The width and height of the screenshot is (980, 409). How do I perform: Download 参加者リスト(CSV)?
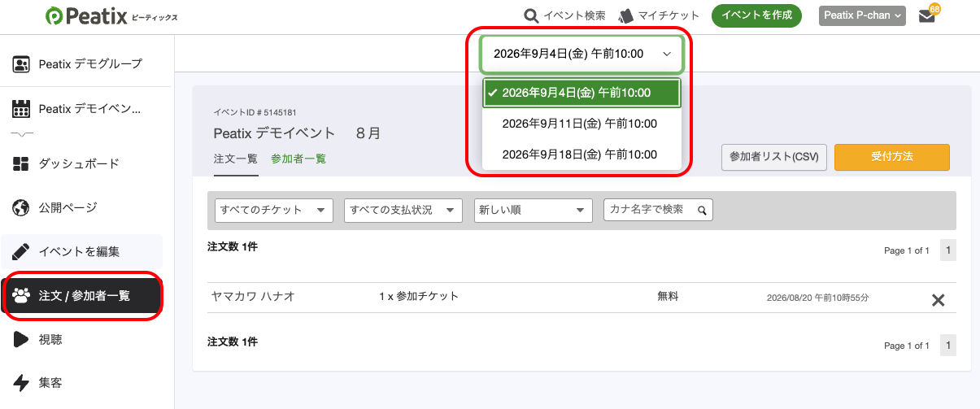[x=774, y=157]
